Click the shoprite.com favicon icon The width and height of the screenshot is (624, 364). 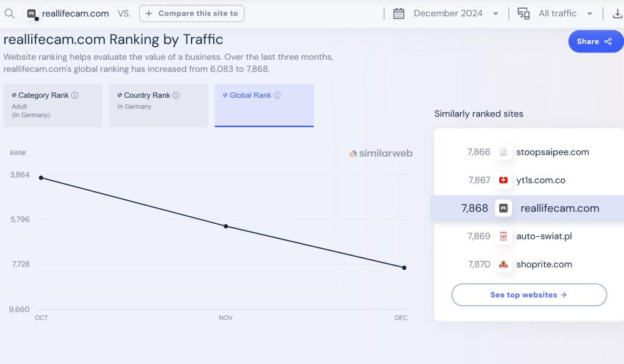(x=504, y=264)
